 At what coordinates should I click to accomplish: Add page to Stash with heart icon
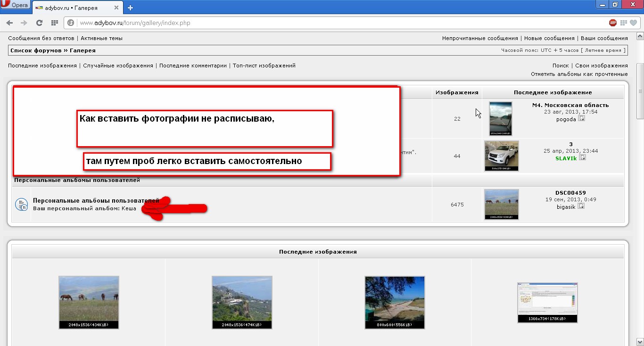click(x=633, y=23)
